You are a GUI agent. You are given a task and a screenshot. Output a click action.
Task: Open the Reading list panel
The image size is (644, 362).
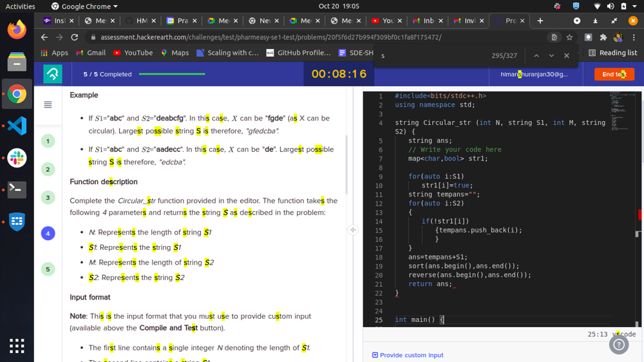point(612,53)
